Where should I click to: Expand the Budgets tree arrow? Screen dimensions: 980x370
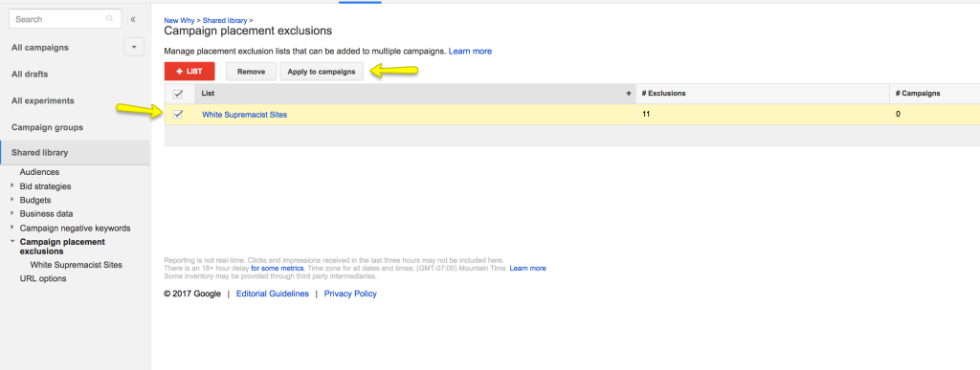click(12, 200)
